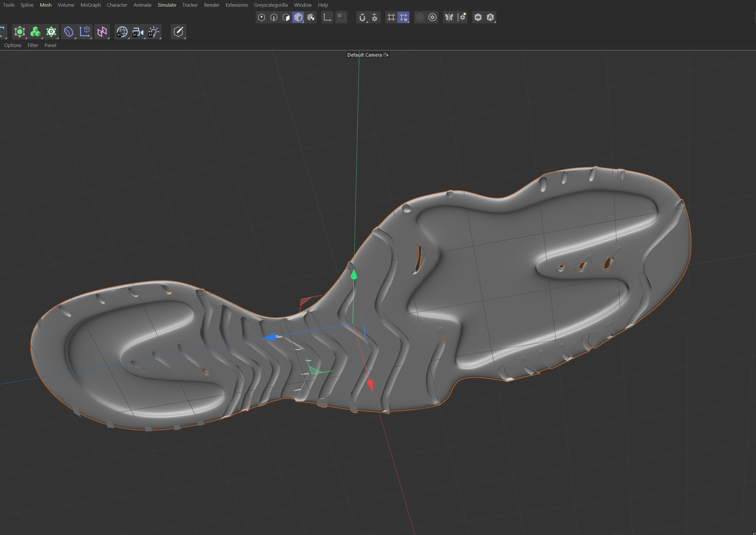Open the Greyscalegorilla menu
Screen dimensions: 756x535
270,5
